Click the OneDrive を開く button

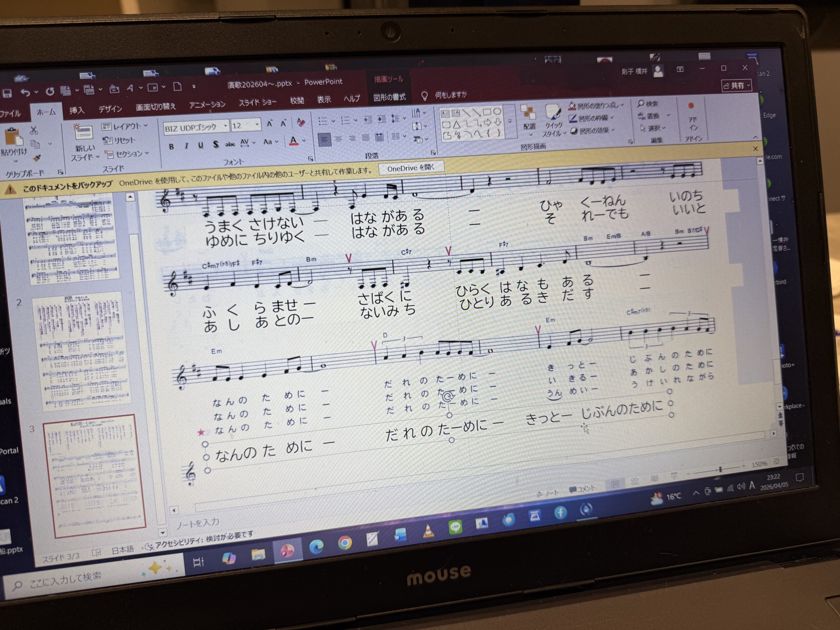click(x=410, y=168)
